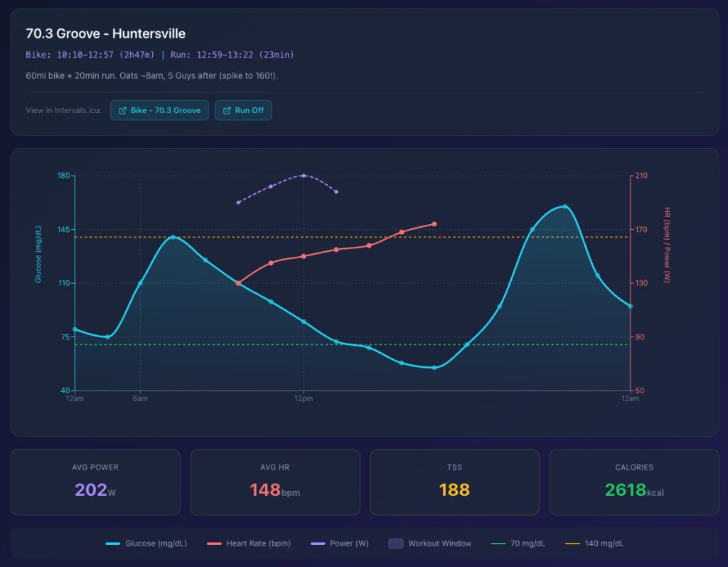
Task: Click the 12pm label on the time axis
Action: (304, 399)
